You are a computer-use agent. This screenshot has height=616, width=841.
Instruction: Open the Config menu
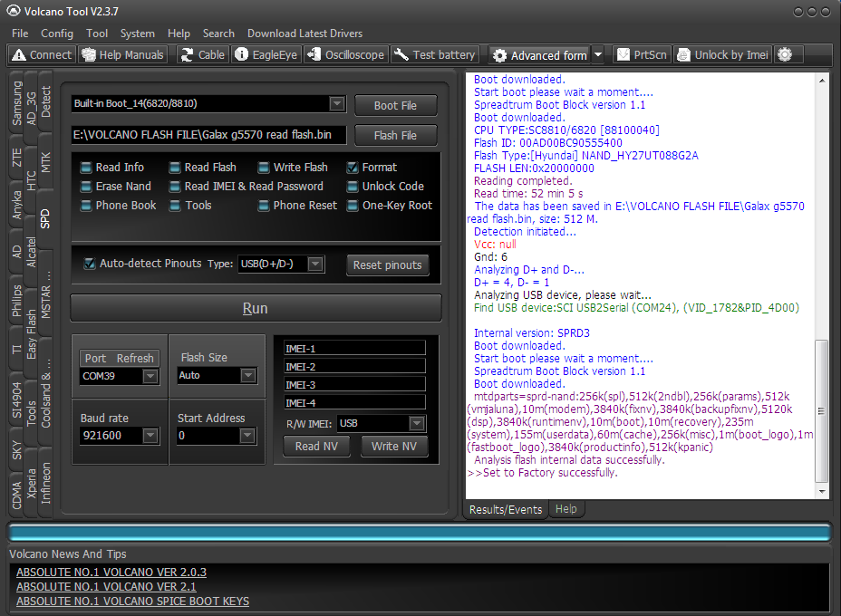click(x=57, y=34)
